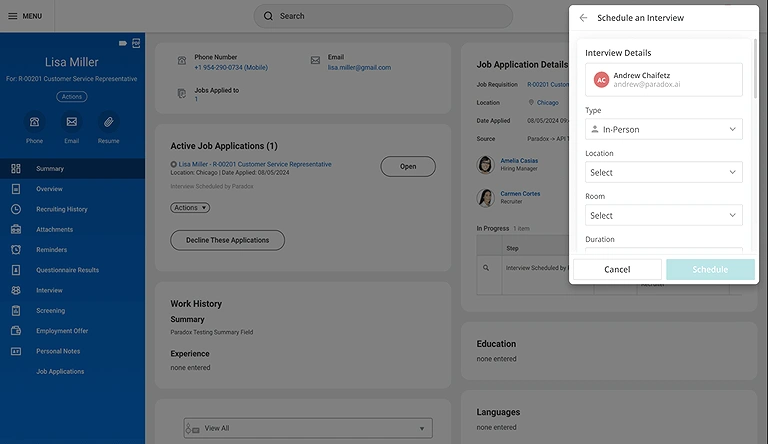This screenshot has height=444, width=768.
Task: Click the mobile phone number link
Action: (x=231, y=68)
